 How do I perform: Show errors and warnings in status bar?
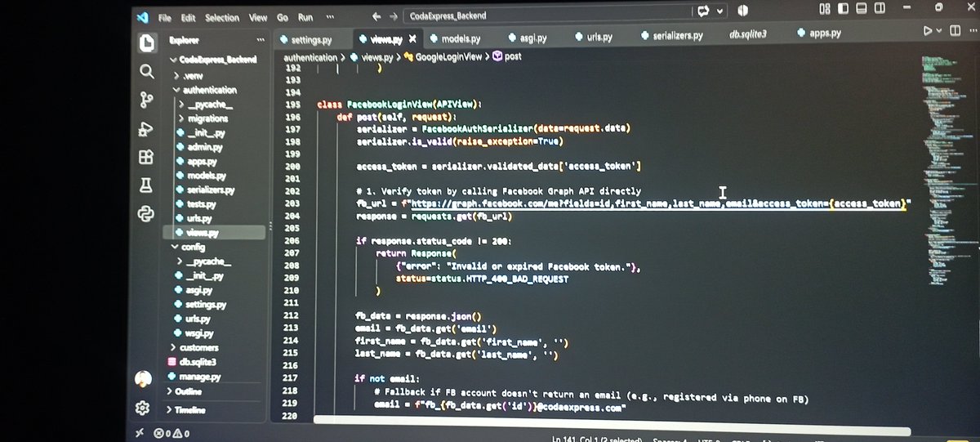[172, 434]
